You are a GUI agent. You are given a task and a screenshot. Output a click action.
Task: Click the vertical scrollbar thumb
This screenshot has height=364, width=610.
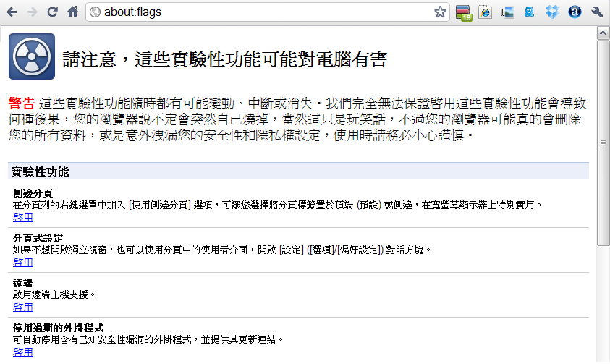[603, 143]
